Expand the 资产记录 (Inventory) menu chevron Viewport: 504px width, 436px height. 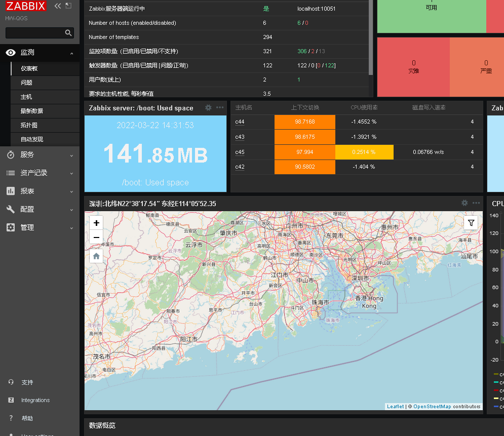[71, 173]
